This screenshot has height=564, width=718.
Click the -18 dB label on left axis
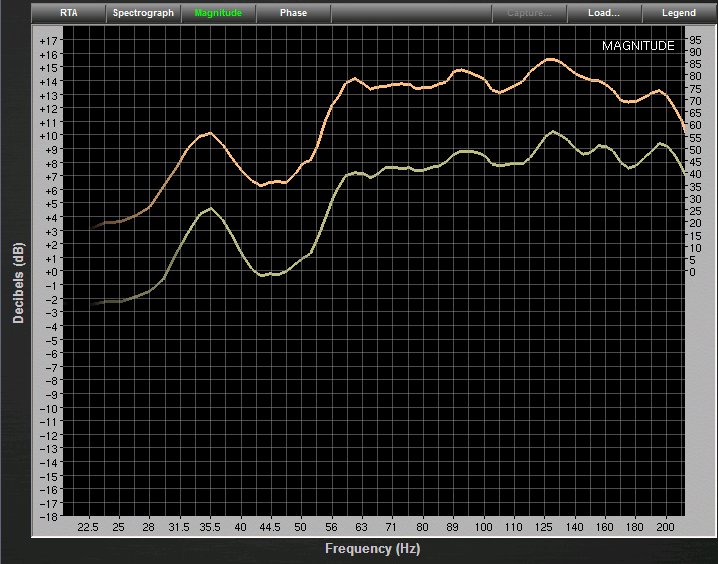pyautogui.click(x=50, y=516)
